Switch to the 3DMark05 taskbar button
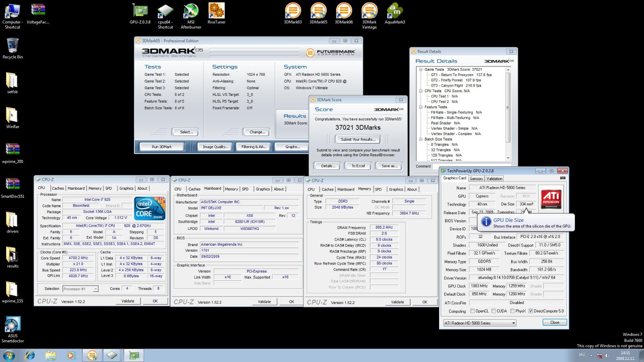The width and height of the screenshot is (644, 362). pyautogui.click(x=92, y=356)
